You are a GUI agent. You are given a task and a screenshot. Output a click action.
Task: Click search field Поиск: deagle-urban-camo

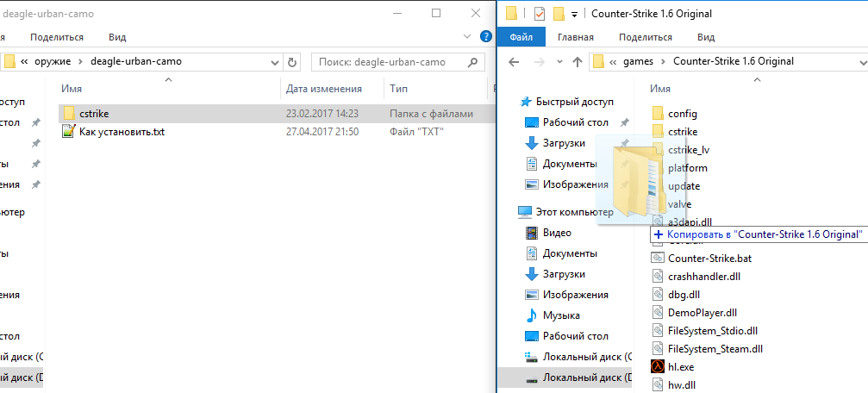(398, 62)
